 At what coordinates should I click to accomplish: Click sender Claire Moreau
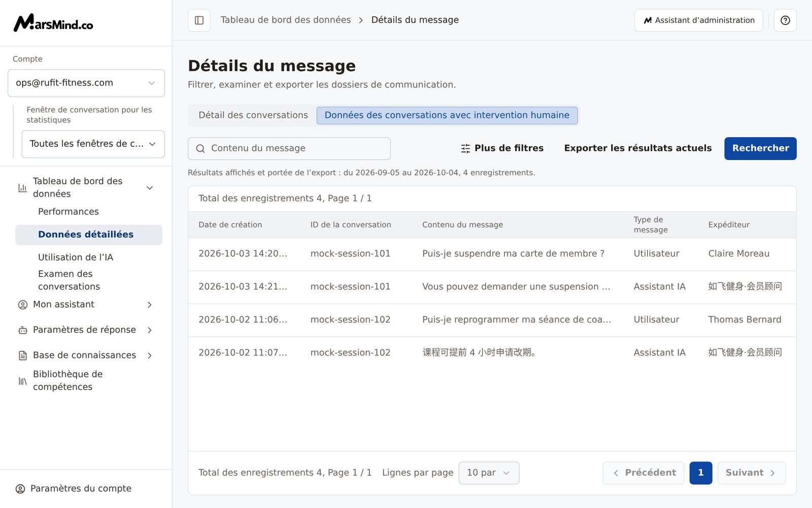(x=739, y=253)
